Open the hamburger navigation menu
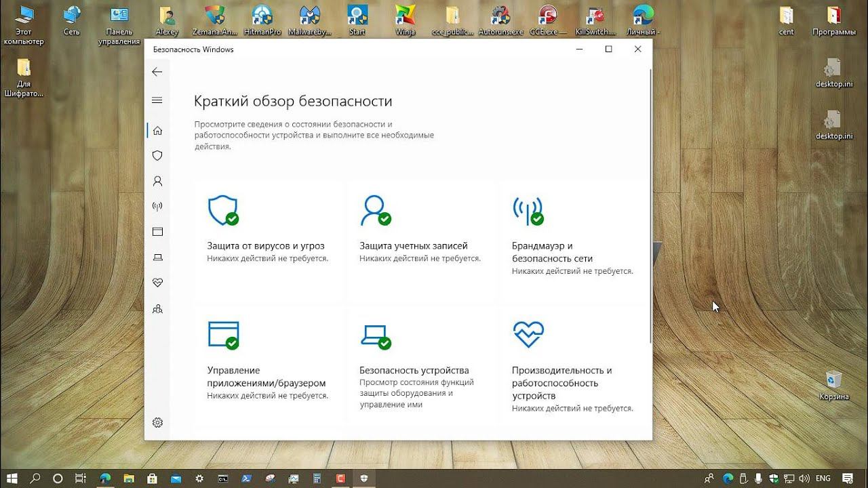 (157, 100)
